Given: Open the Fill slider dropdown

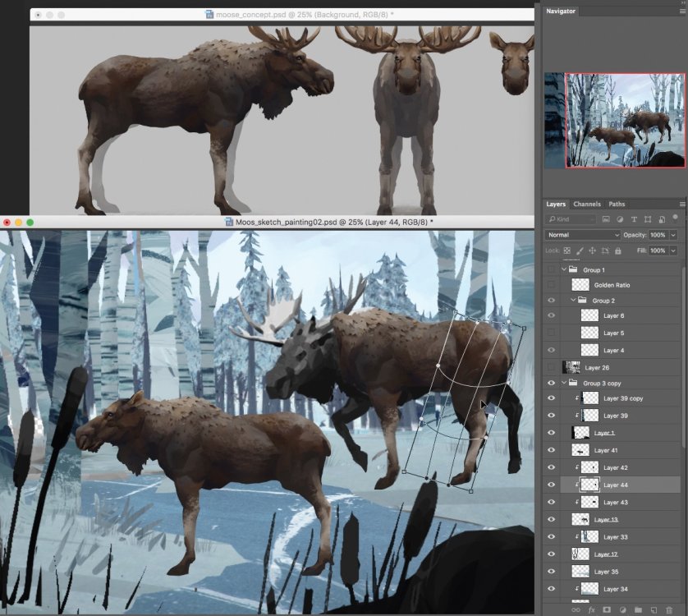Looking at the screenshot, I should point(673,251).
